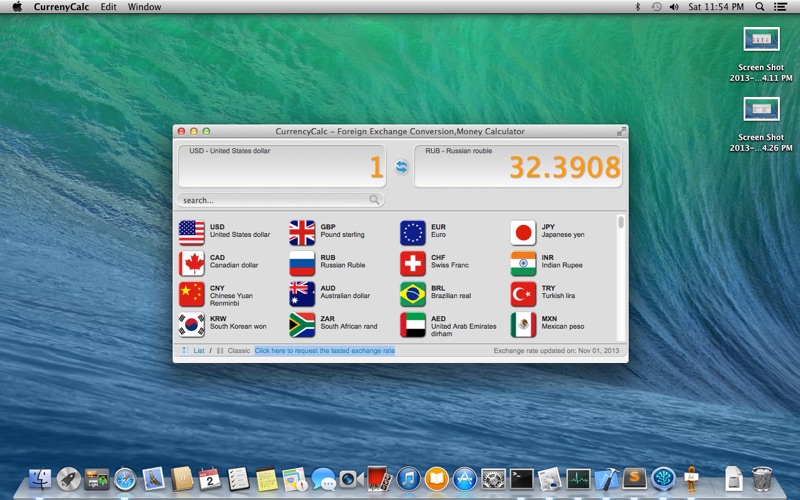Choose the RUB Russian Ruble flag icon
The height and width of the screenshot is (500, 800).
[302, 263]
